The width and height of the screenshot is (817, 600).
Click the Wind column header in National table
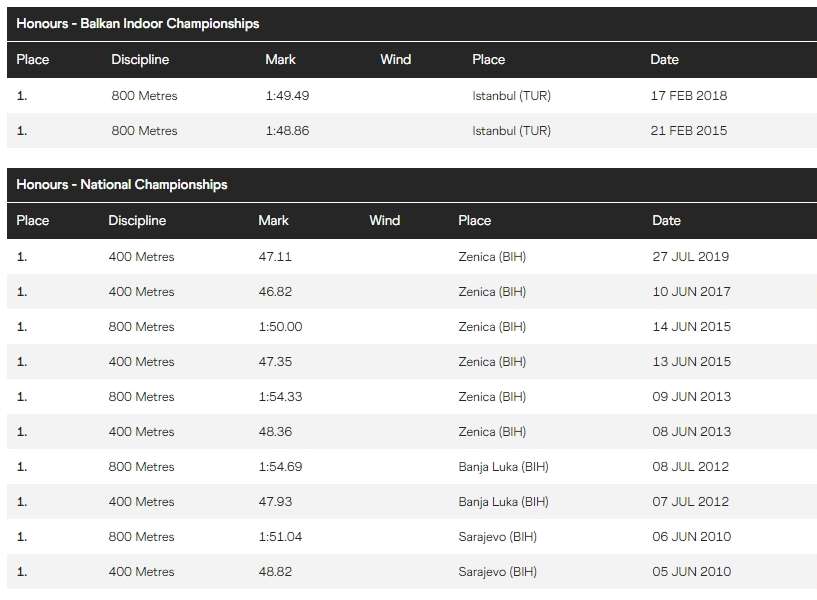click(x=384, y=220)
